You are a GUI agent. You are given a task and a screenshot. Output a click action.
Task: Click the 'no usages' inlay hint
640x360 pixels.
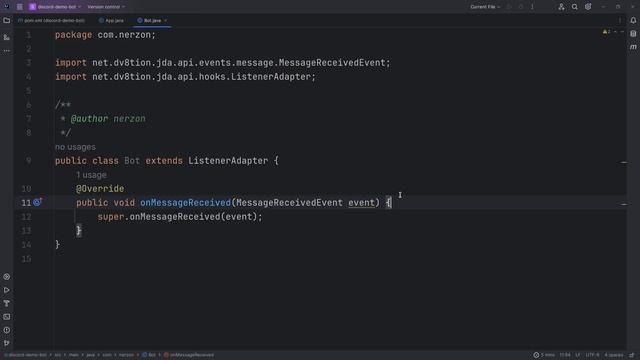pos(75,147)
